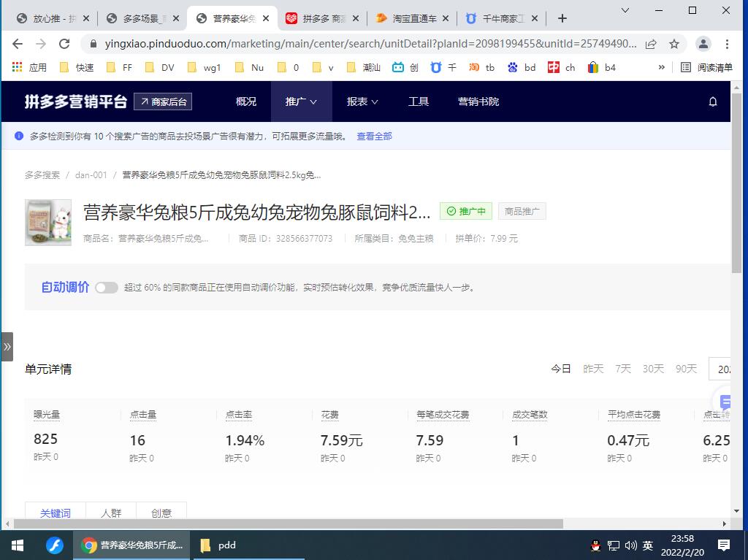The image size is (748, 560).
Task: Click the blue info icon in the notice banner
Action: (19, 137)
